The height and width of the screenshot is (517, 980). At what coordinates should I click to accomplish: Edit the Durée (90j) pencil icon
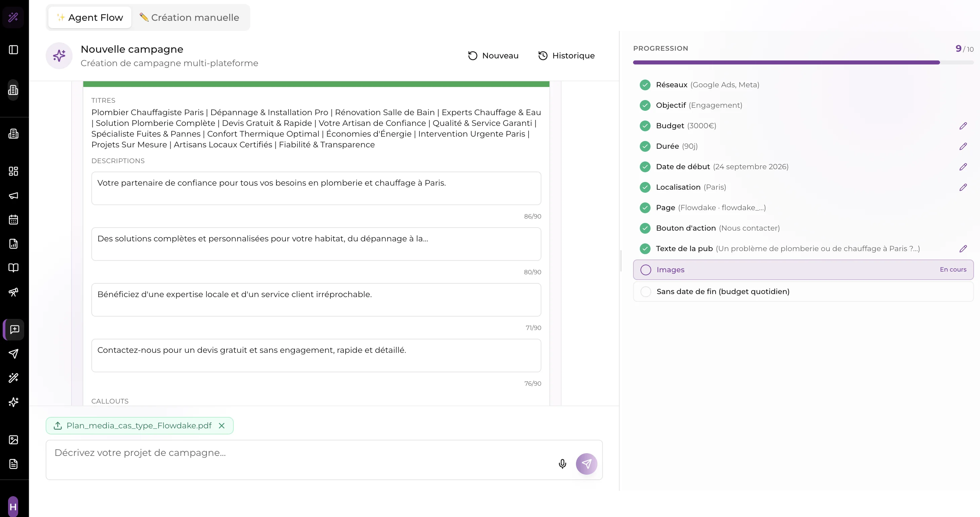[963, 146]
